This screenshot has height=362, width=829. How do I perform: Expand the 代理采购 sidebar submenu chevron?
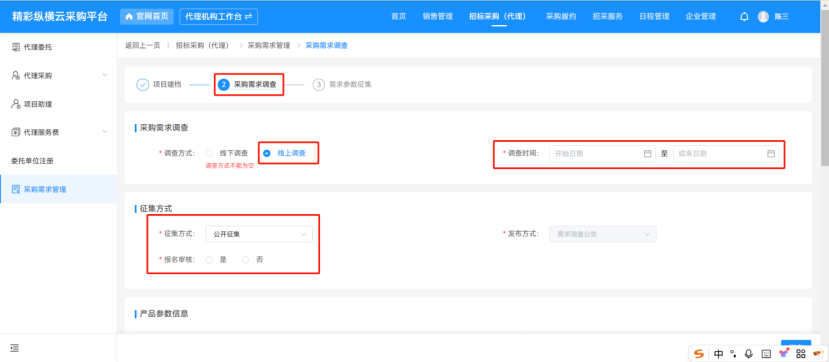[105, 76]
